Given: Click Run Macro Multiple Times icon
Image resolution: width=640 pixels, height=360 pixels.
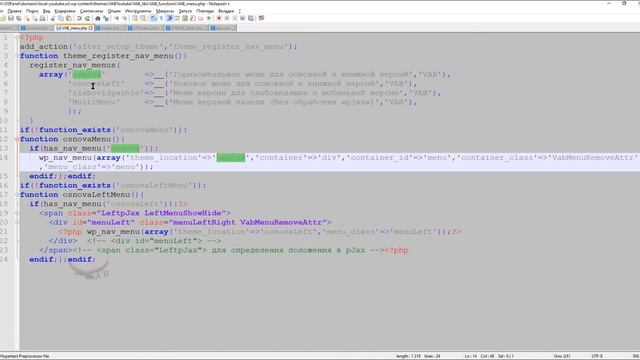Looking at the screenshot, I should pos(242,18).
